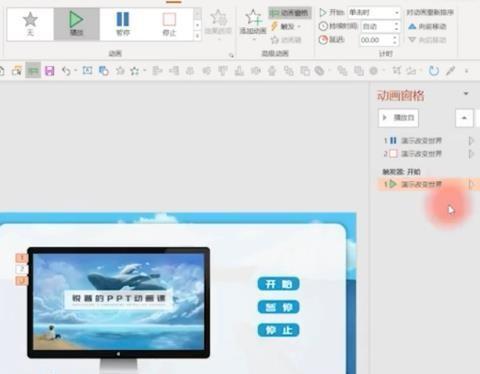Click the 延迟 delay spinner arrows

[395, 40]
